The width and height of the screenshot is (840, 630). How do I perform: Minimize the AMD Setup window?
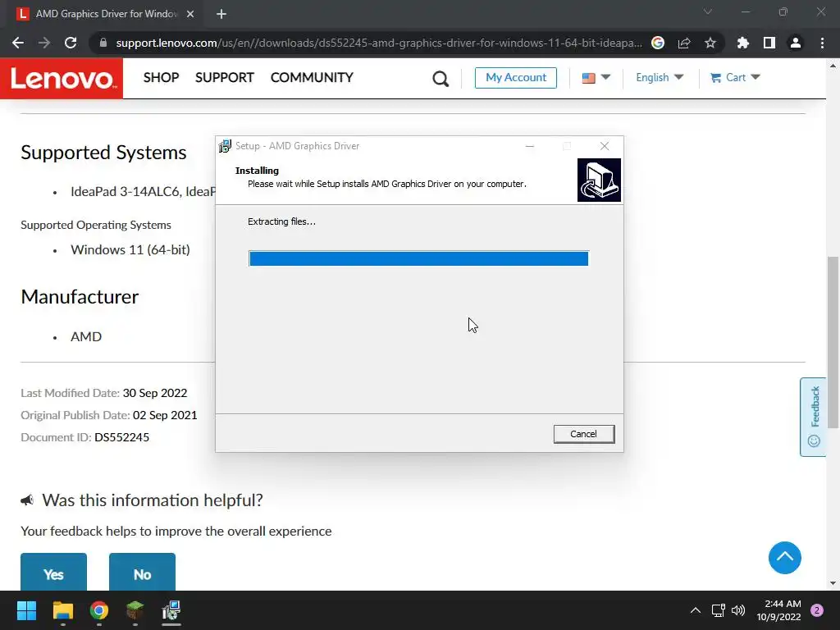tap(530, 146)
